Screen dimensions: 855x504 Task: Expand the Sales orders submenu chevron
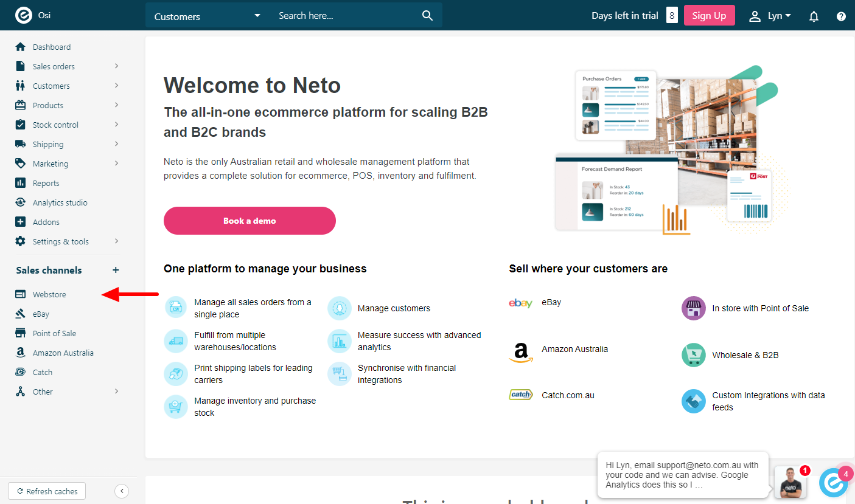[x=116, y=66]
